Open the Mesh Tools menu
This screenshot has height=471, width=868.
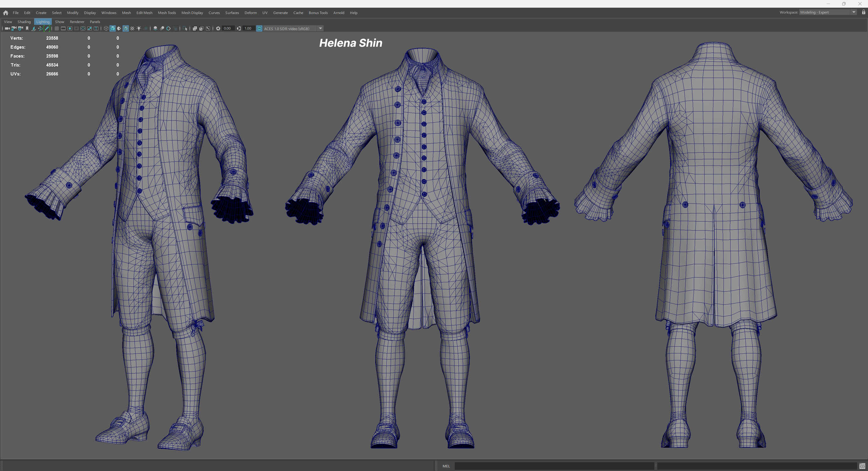(x=167, y=13)
